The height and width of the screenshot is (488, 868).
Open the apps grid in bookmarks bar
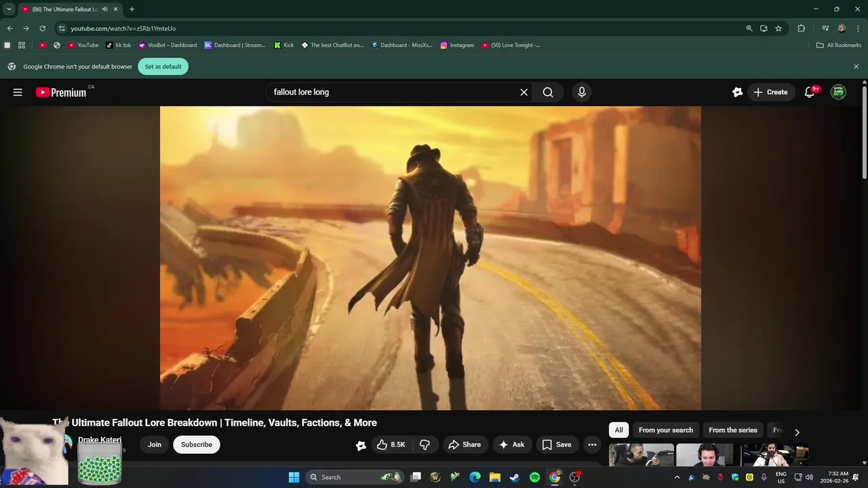(22, 45)
